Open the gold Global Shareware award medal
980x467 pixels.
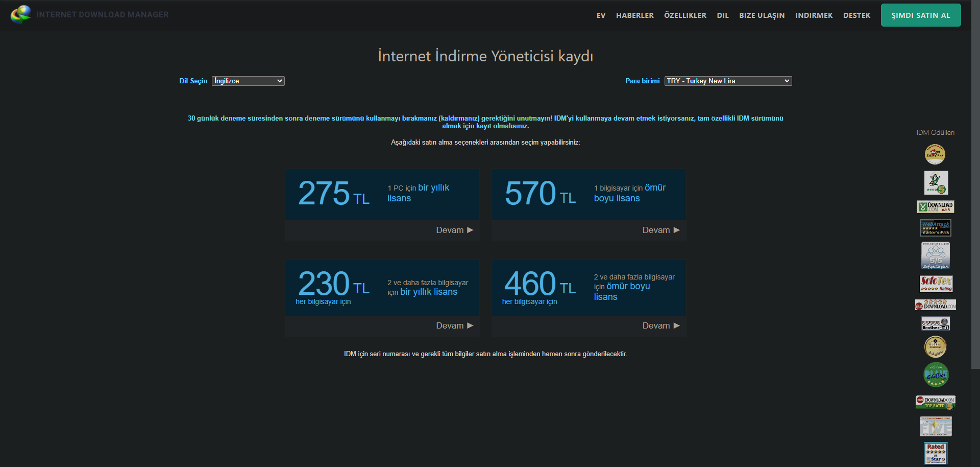(x=936, y=347)
